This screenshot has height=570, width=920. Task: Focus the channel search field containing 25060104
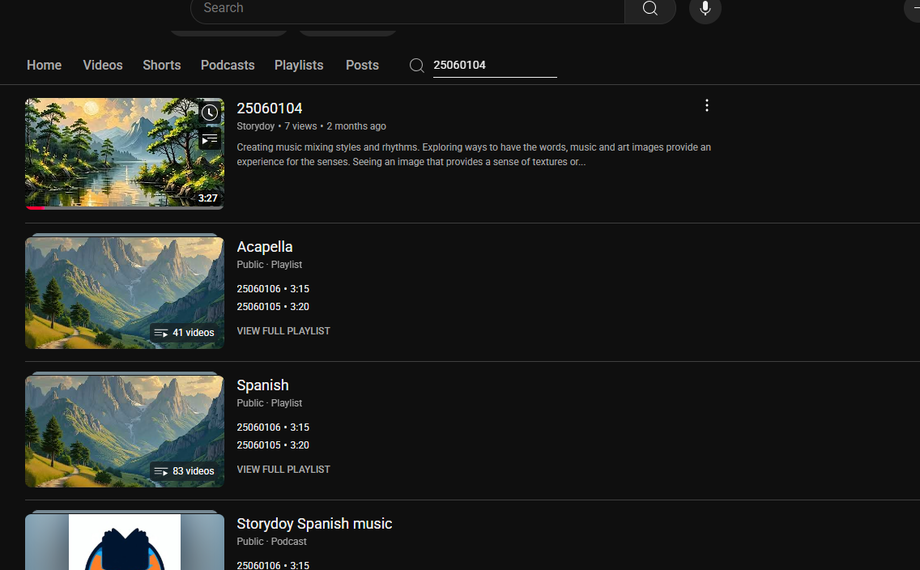(x=494, y=65)
